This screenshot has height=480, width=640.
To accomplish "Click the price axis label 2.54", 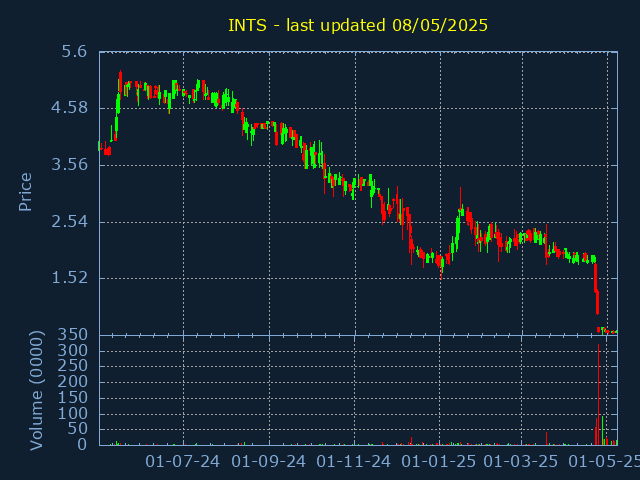I will point(69,222).
